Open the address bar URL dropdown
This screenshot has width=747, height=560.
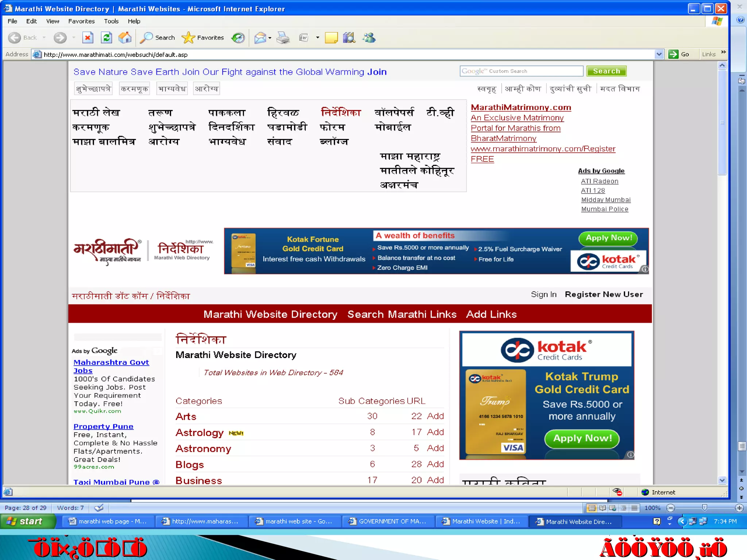click(x=659, y=54)
